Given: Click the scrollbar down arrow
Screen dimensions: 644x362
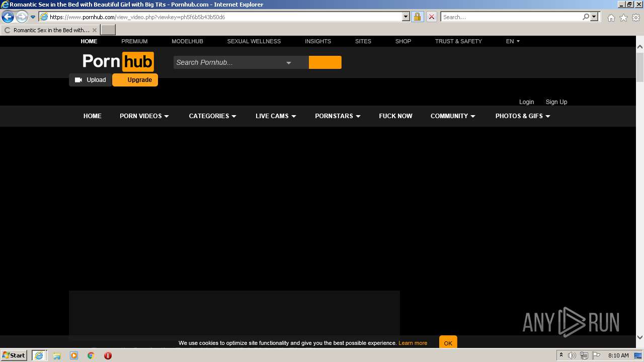Looking at the screenshot, I should [x=640, y=337].
